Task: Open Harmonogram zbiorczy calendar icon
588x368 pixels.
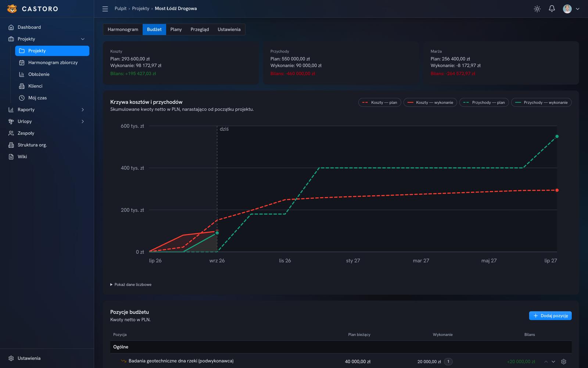Action: [x=22, y=63]
